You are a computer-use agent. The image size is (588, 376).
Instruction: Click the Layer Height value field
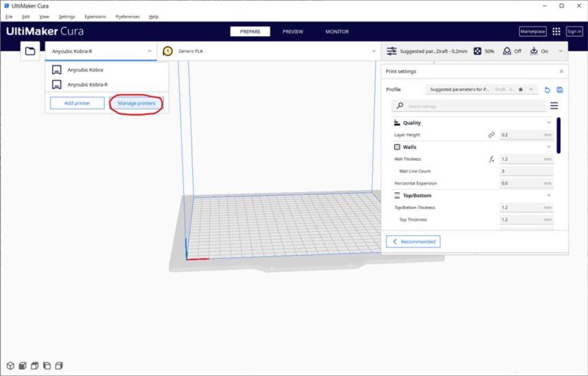[526, 135]
